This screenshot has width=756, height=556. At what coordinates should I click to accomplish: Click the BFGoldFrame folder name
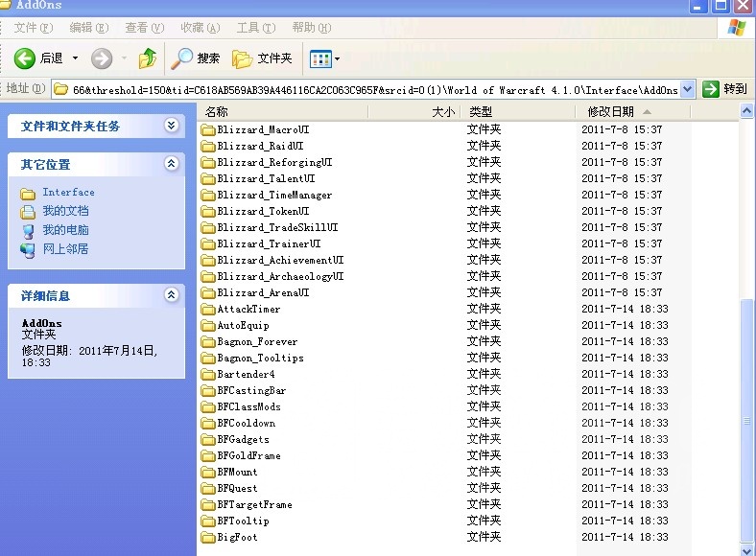[248, 455]
